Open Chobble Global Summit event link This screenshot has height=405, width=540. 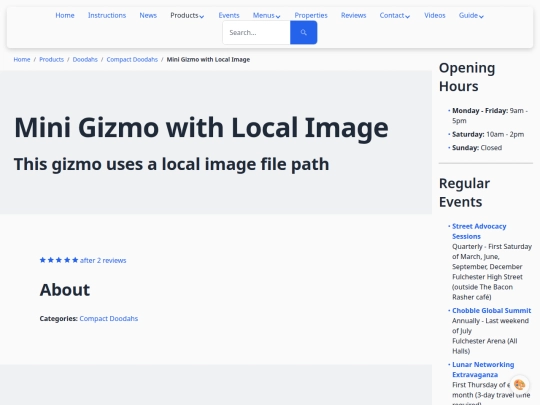[x=491, y=311]
